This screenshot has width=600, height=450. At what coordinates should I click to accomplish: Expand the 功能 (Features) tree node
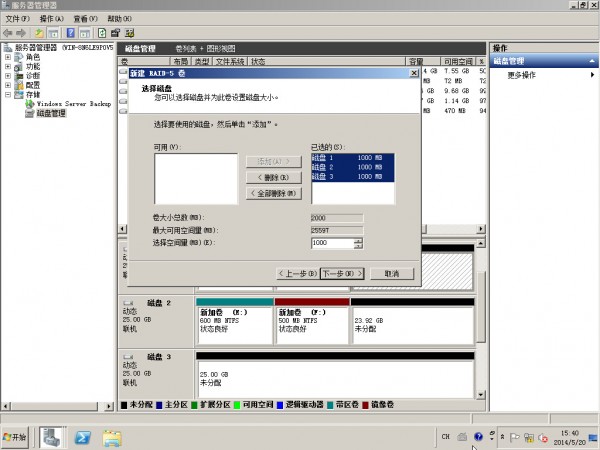point(8,66)
